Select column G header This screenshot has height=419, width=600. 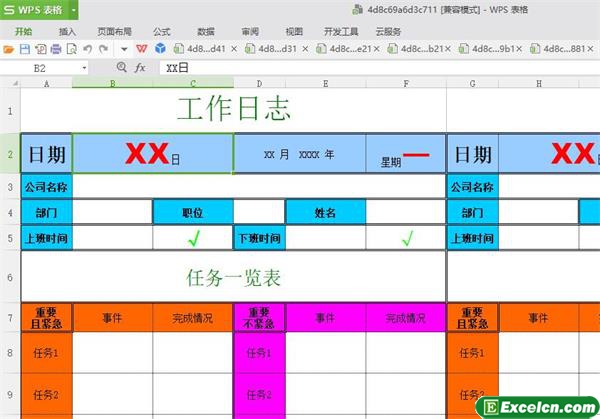[x=473, y=83]
